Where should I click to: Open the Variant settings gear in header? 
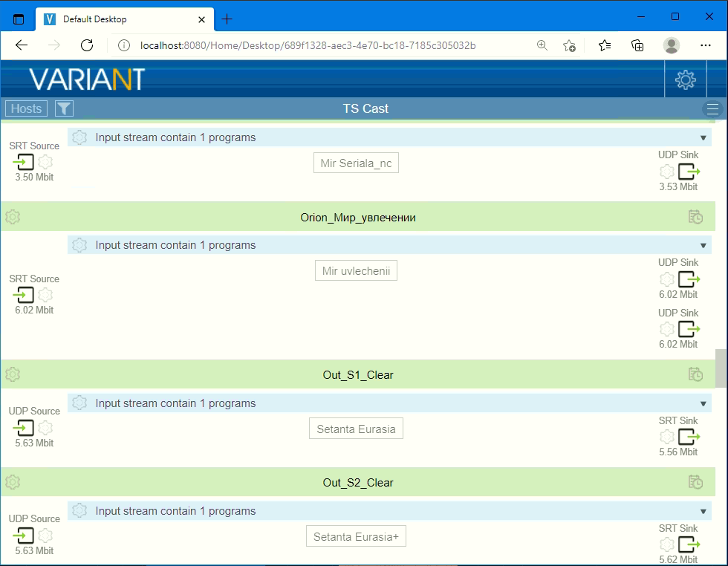[685, 79]
